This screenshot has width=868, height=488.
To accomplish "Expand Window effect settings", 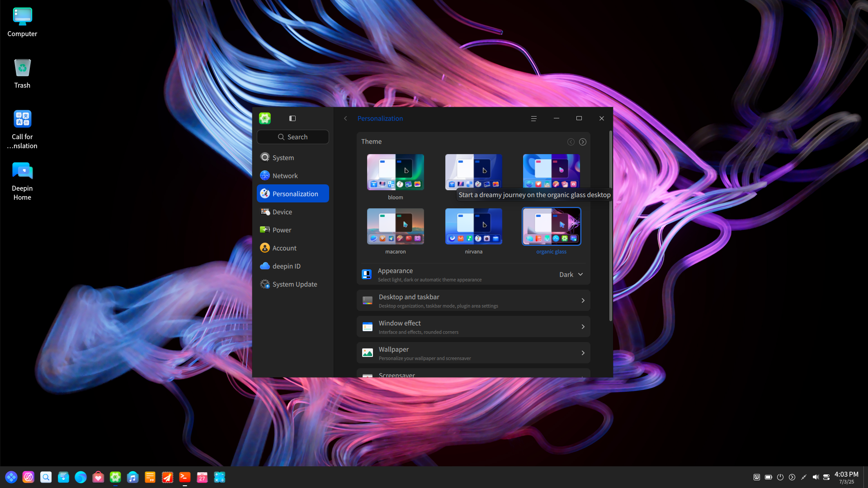I will tap(473, 327).
